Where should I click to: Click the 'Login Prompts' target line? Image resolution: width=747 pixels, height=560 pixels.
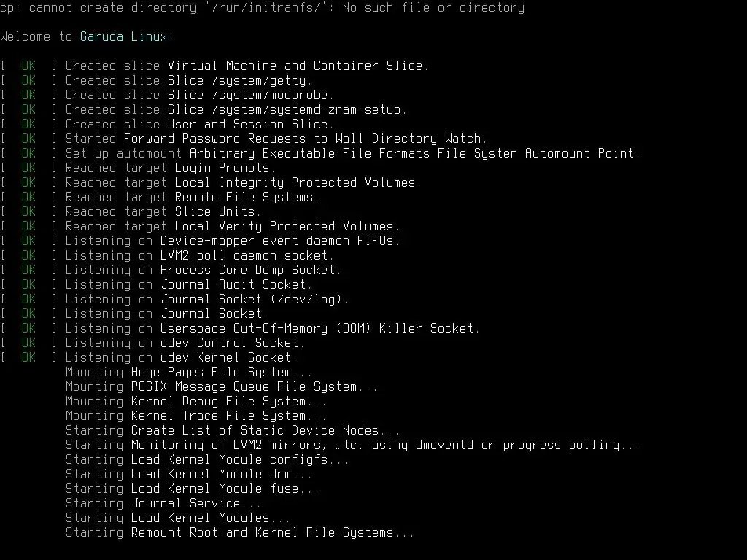[x=138, y=168]
